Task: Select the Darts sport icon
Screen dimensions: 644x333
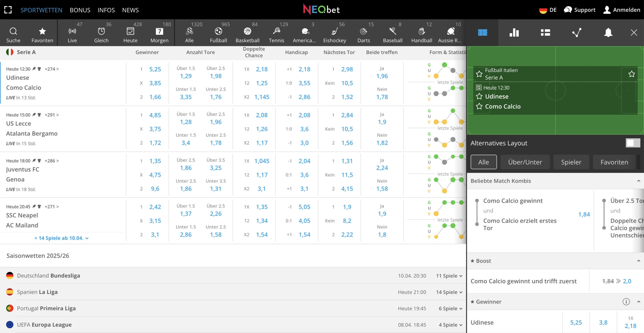Action: click(363, 31)
